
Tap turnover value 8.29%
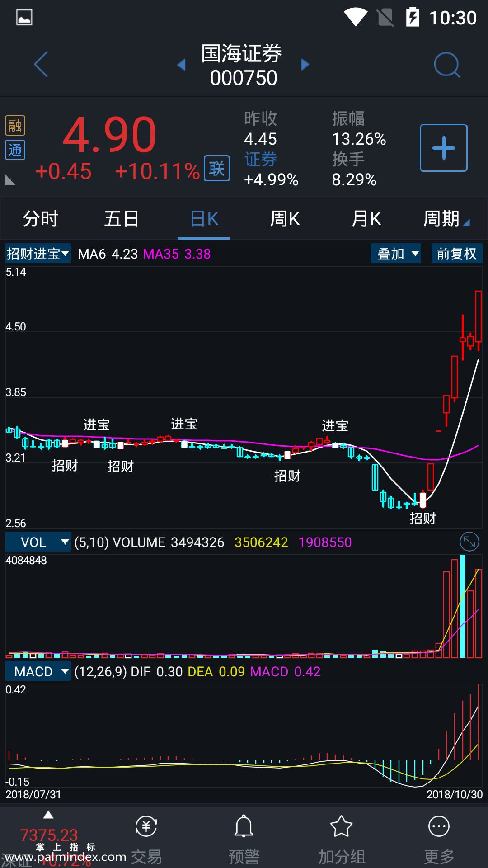354,180
